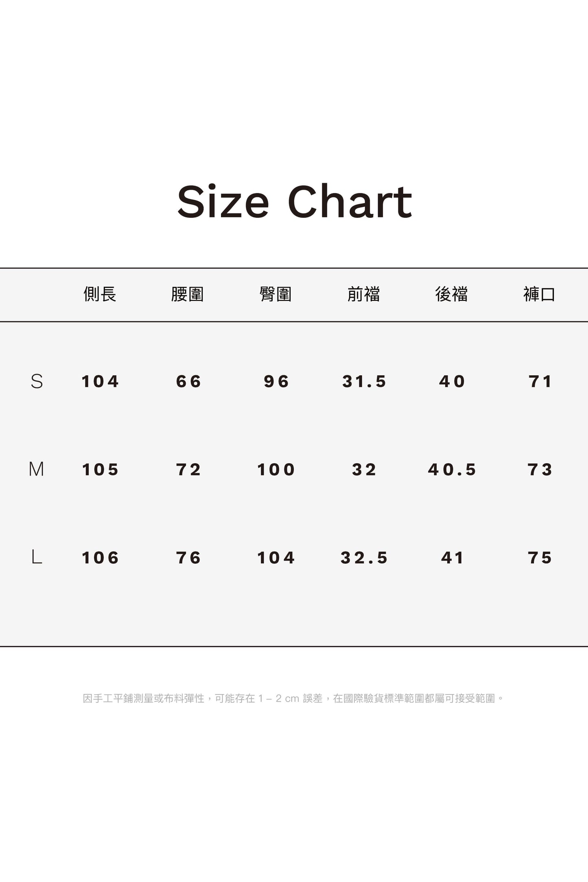Click the 側長 column header
Screen dimensions: 588x882
click(100, 294)
